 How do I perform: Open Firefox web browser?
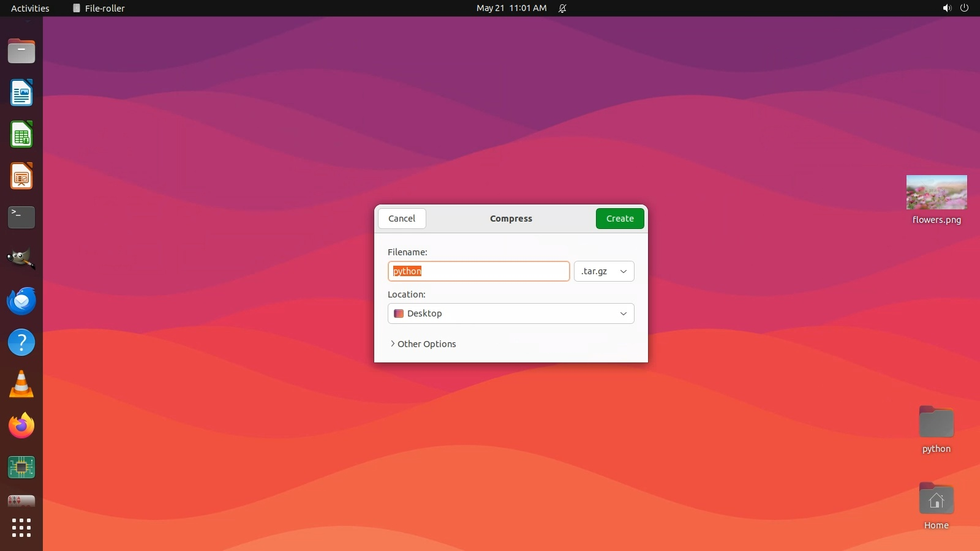point(21,425)
